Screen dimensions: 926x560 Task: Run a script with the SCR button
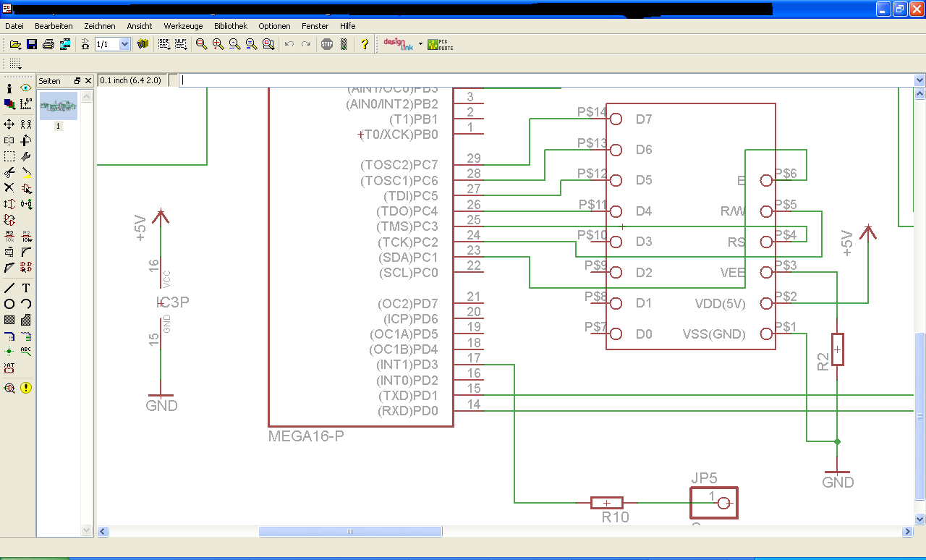tap(164, 44)
